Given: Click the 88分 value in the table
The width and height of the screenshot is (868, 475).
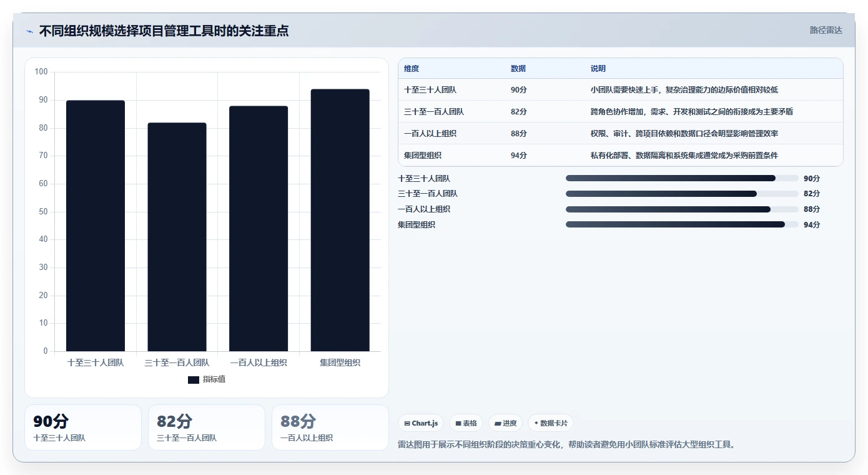Looking at the screenshot, I should point(518,134).
